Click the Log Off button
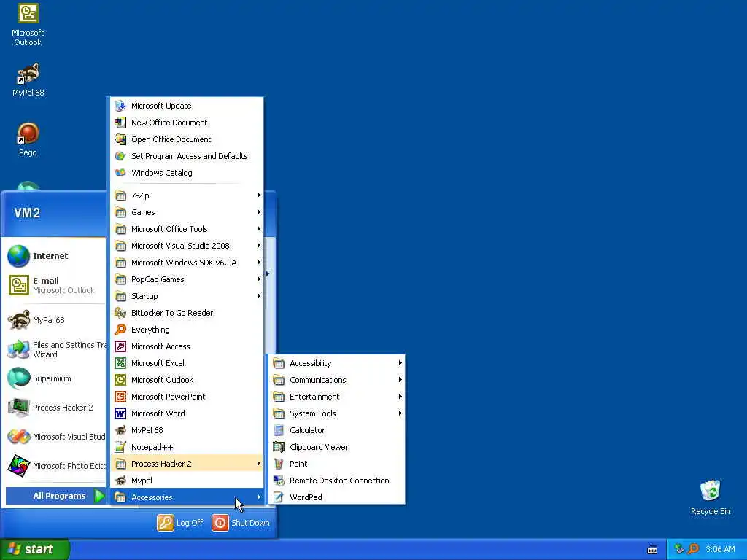The width and height of the screenshot is (747, 560). (180, 523)
